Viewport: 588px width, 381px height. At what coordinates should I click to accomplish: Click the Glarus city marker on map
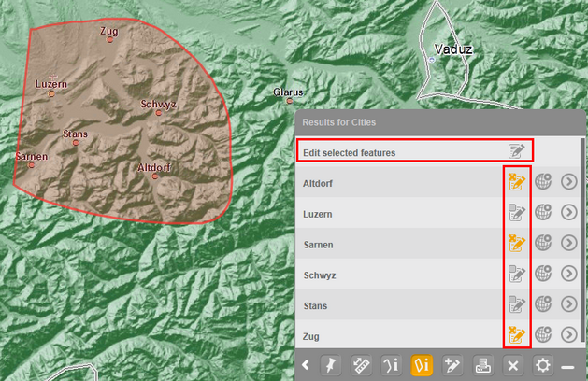tap(290, 101)
